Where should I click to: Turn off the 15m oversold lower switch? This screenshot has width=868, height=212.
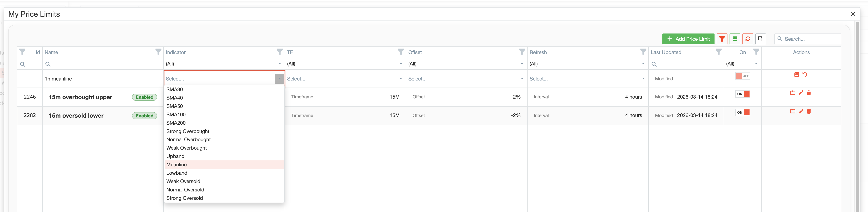tap(743, 113)
